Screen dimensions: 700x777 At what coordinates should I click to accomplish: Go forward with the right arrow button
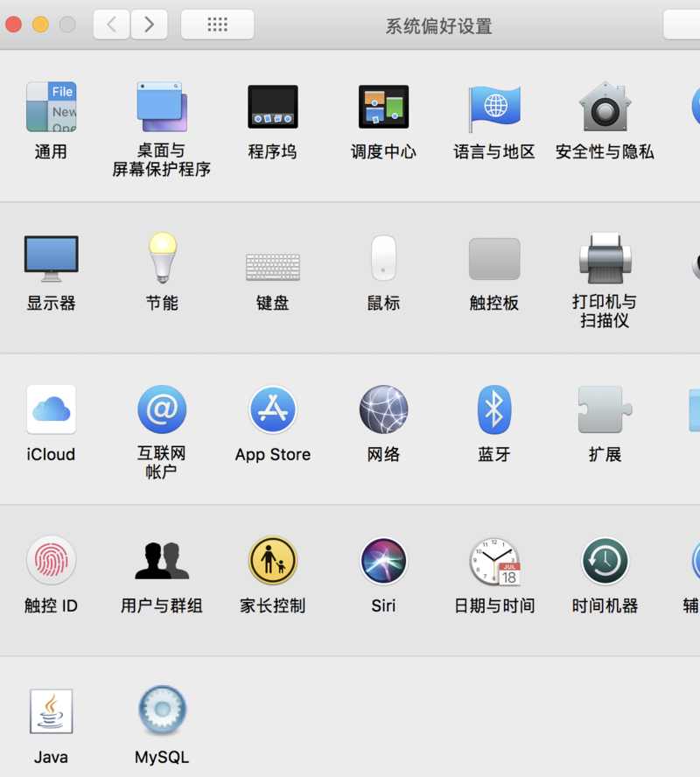pos(149,24)
